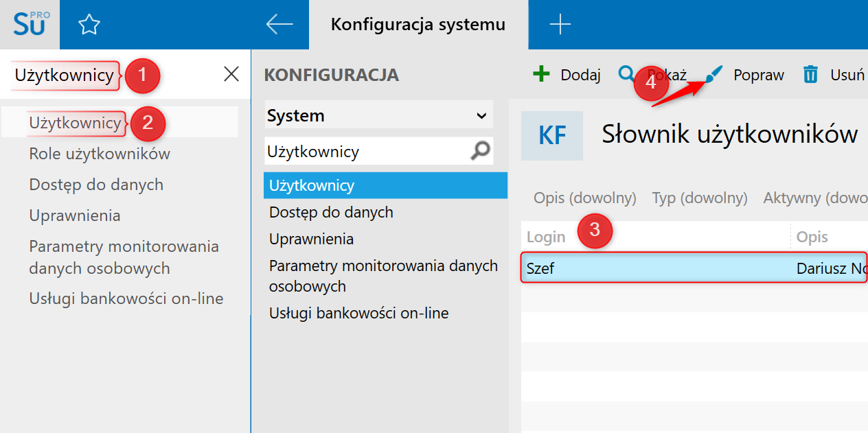The height and width of the screenshot is (433, 868).
Task: Click the back arrow icon
Action: tap(279, 25)
